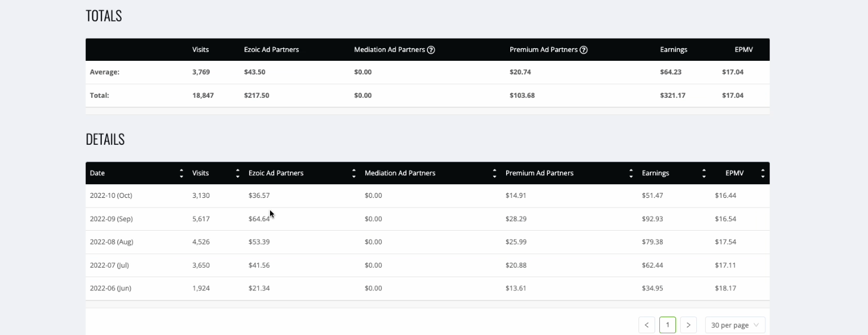Viewport: 868px width, 335px height.
Task: Click average Premium Ad Partners $20.74
Action: pyautogui.click(x=520, y=72)
